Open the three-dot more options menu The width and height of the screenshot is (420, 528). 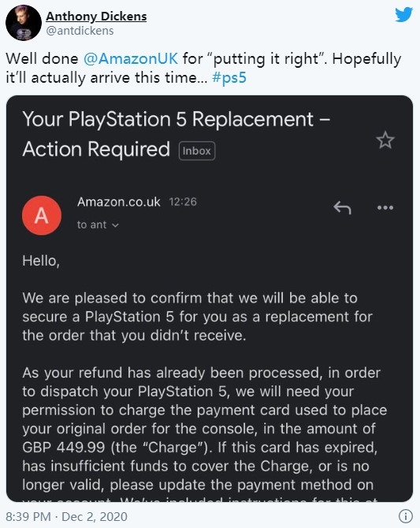385,207
